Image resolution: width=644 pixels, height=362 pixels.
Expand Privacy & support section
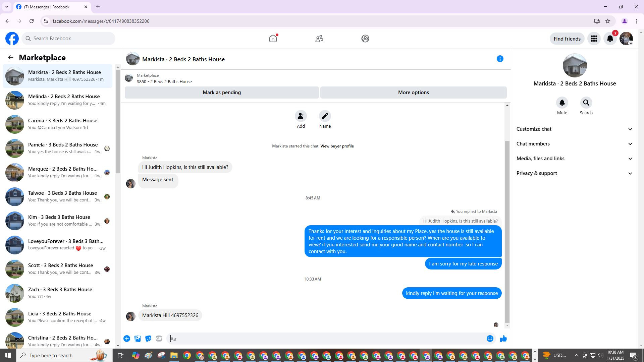coord(575,173)
